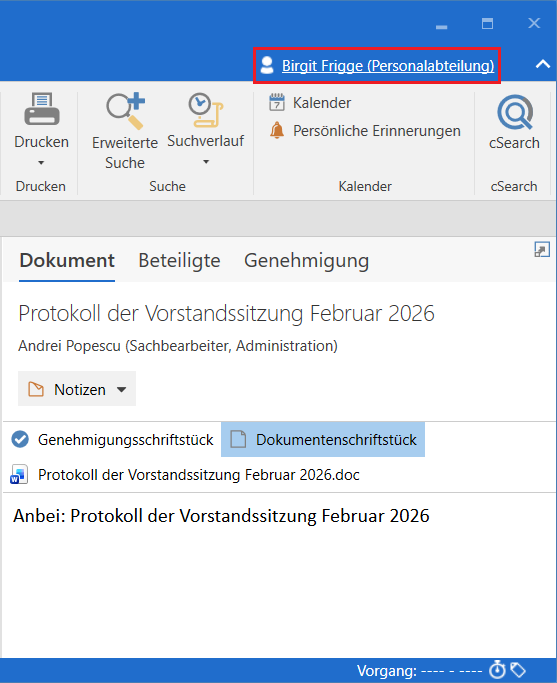Expand the Suchverlauf dropdown arrow
This screenshot has width=557, height=683.
[206, 162]
